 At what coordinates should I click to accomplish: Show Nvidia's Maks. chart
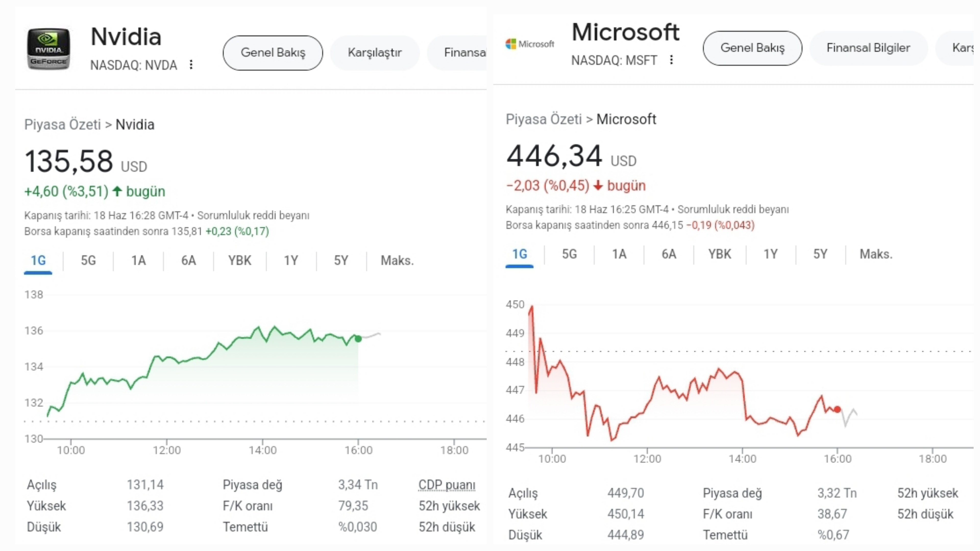pos(397,261)
